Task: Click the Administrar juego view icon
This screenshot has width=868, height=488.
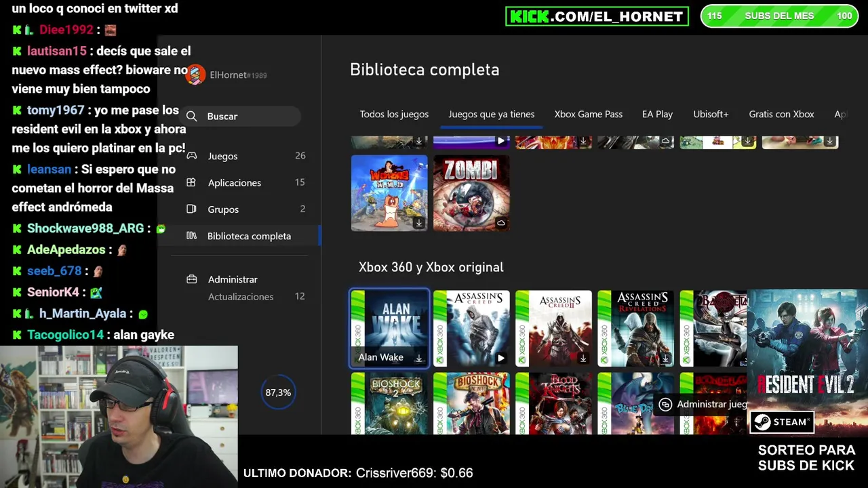Action: pyautogui.click(x=665, y=404)
